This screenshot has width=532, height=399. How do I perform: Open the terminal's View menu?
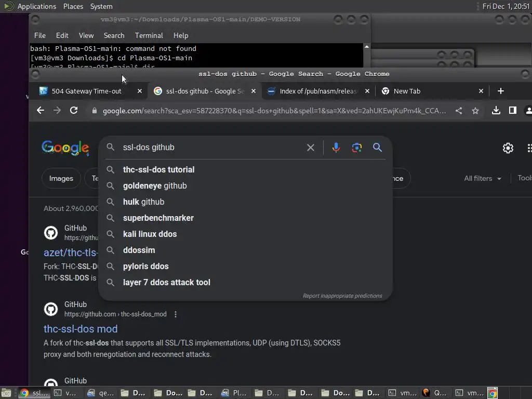[x=86, y=35]
